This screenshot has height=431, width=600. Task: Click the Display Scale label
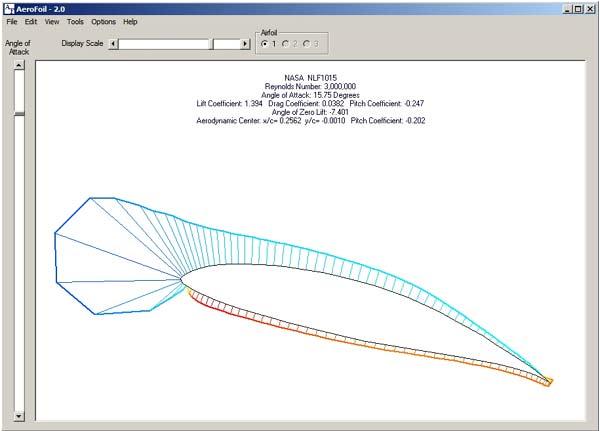(82, 44)
